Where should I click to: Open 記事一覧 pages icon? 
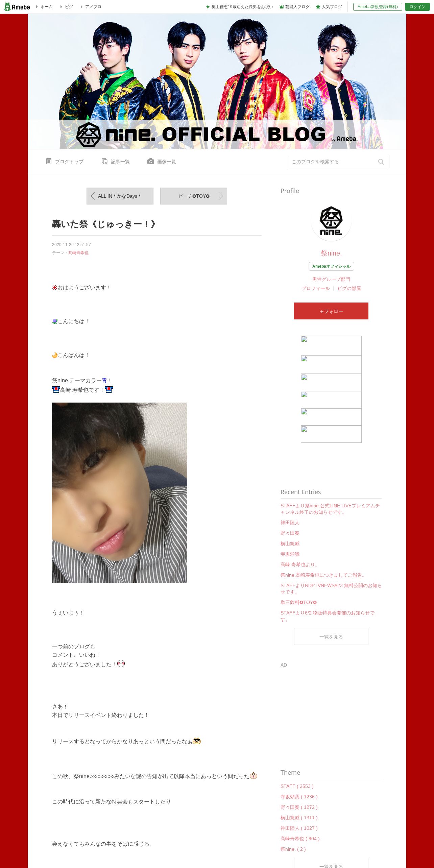[105, 162]
